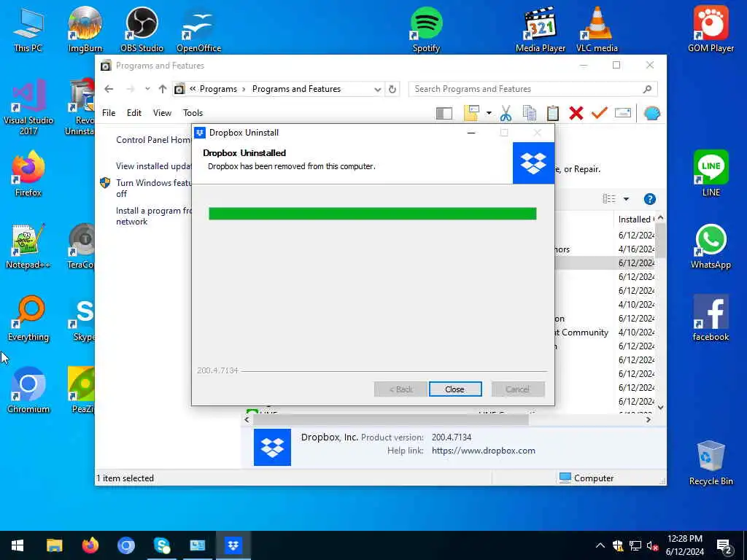The width and height of the screenshot is (747, 560).
Task: Open This PC desktop icon
Action: [x=28, y=29]
